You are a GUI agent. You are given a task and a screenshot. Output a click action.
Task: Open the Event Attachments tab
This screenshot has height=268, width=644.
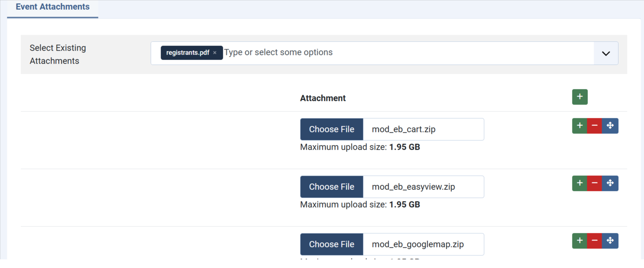tap(52, 7)
